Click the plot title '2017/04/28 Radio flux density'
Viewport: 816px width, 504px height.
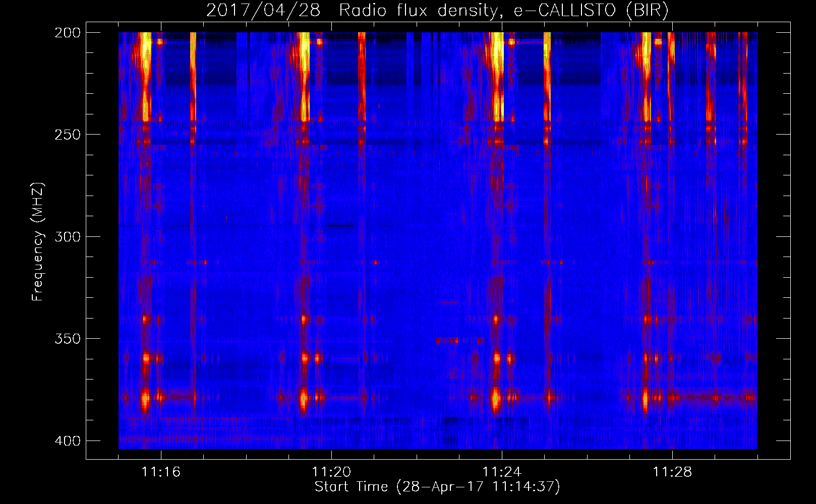point(437,11)
